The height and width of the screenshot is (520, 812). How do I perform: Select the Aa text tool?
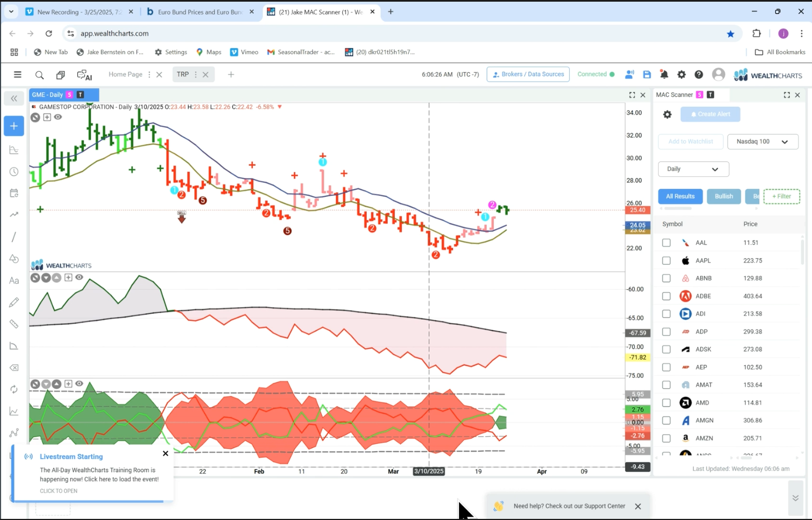[14, 281]
